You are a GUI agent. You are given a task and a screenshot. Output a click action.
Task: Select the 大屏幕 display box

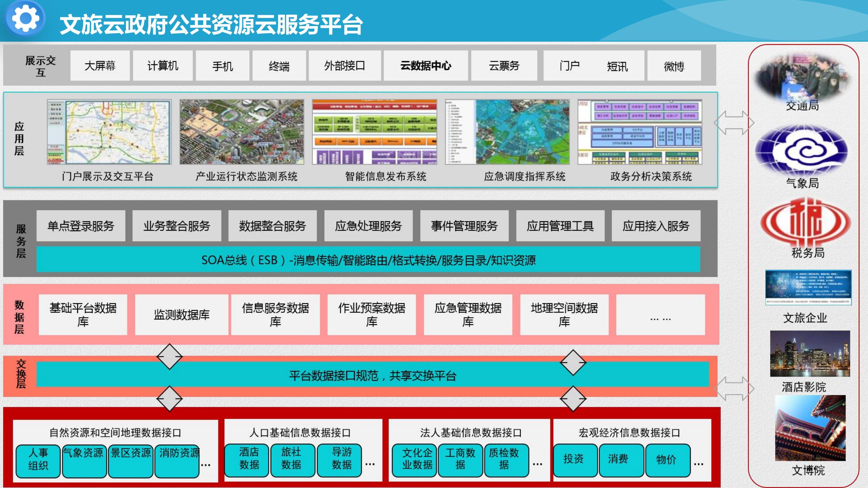tap(100, 66)
